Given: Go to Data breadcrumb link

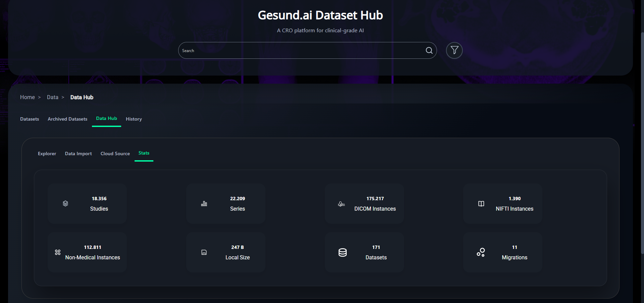Looking at the screenshot, I should tap(53, 97).
